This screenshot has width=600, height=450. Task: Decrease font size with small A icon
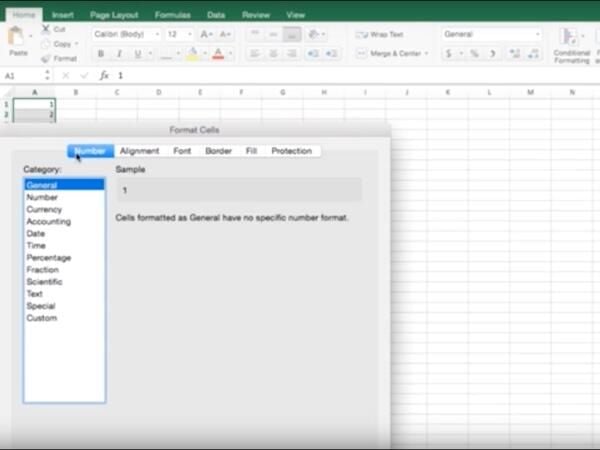coord(225,34)
